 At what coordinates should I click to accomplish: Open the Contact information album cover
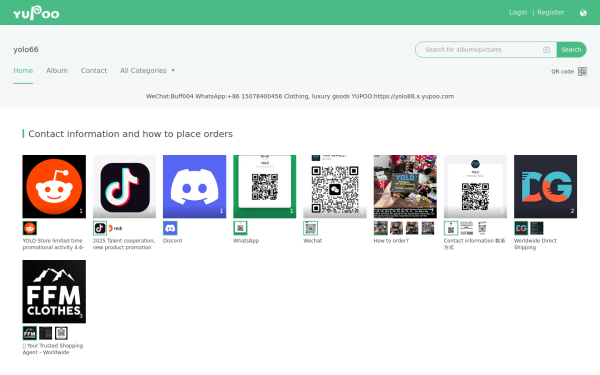[x=475, y=186]
